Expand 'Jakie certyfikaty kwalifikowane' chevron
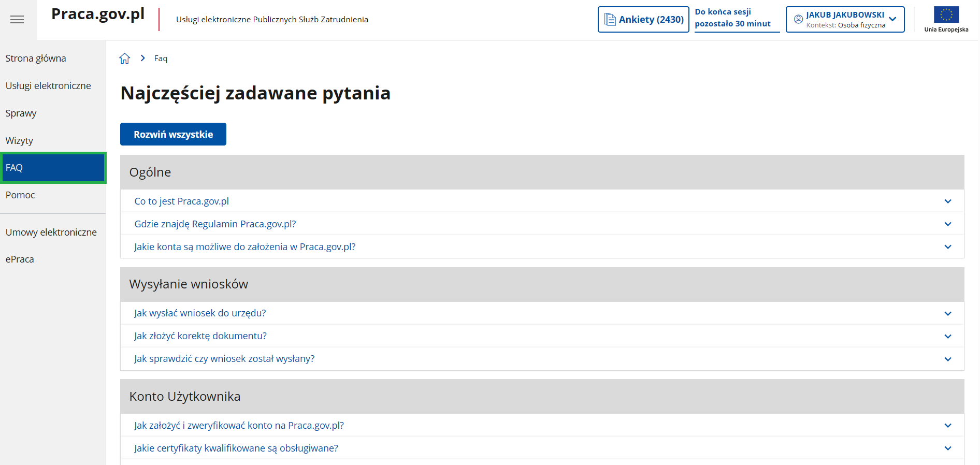 coord(948,448)
